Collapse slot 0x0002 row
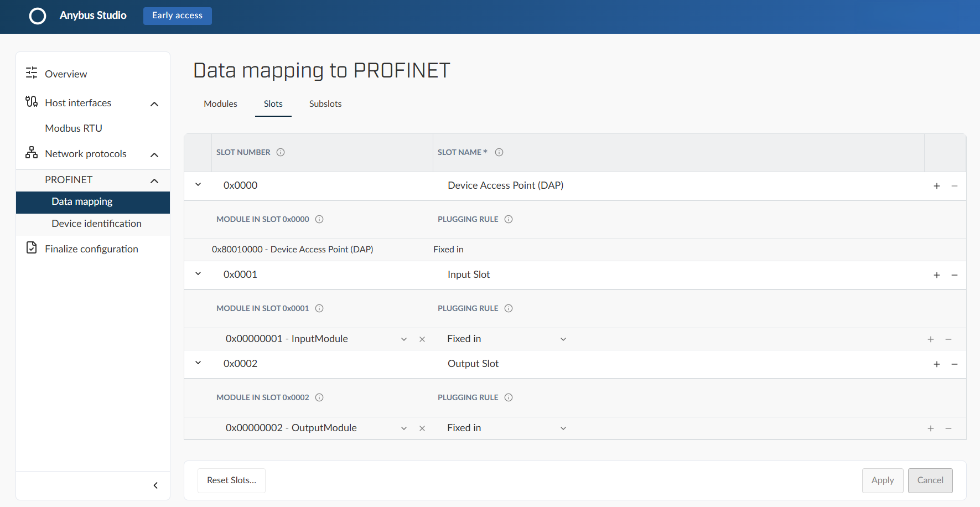Image resolution: width=980 pixels, height=507 pixels. (198, 363)
